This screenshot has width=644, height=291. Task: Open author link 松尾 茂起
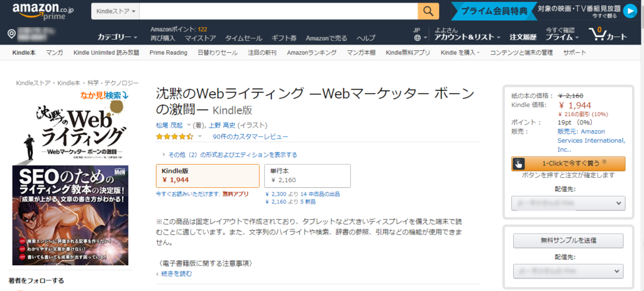coord(170,125)
